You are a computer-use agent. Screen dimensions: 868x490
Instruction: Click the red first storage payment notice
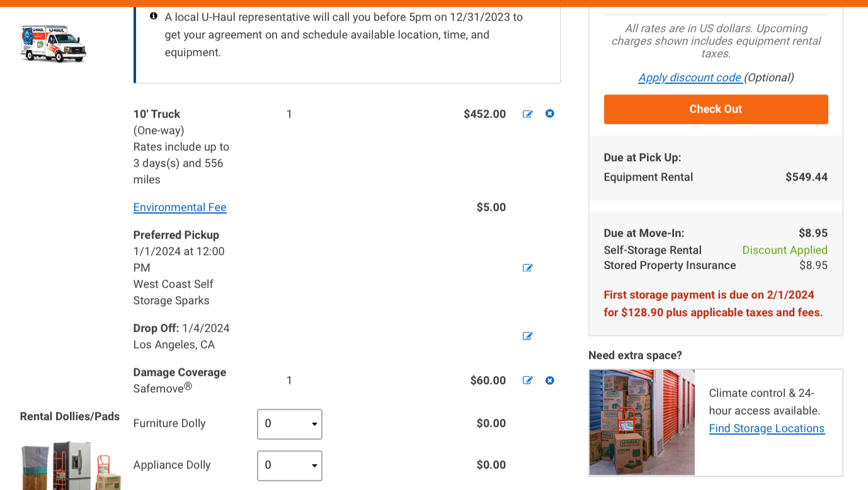point(713,304)
